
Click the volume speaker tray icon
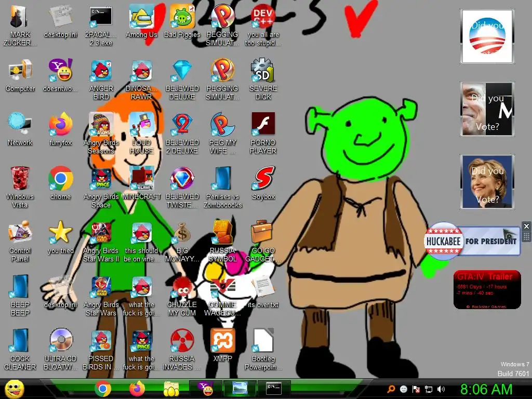(441, 389)
